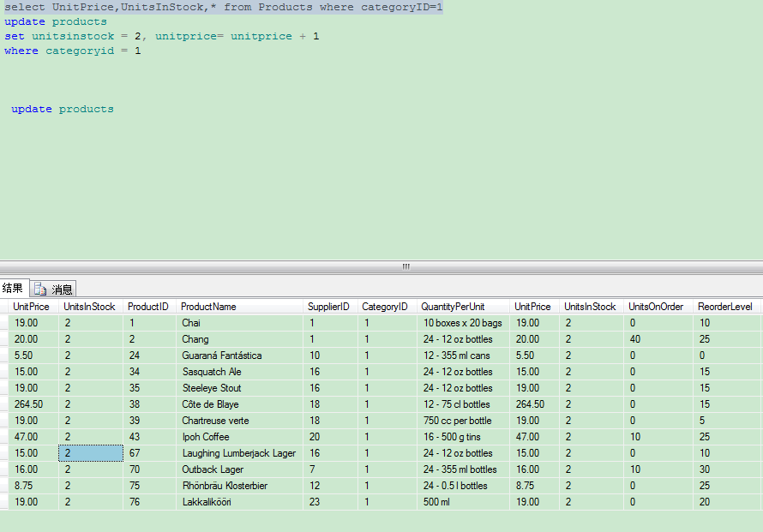Select the SupplierID column header
Viewport: 763px width, 532px height.
coord(330,307)
